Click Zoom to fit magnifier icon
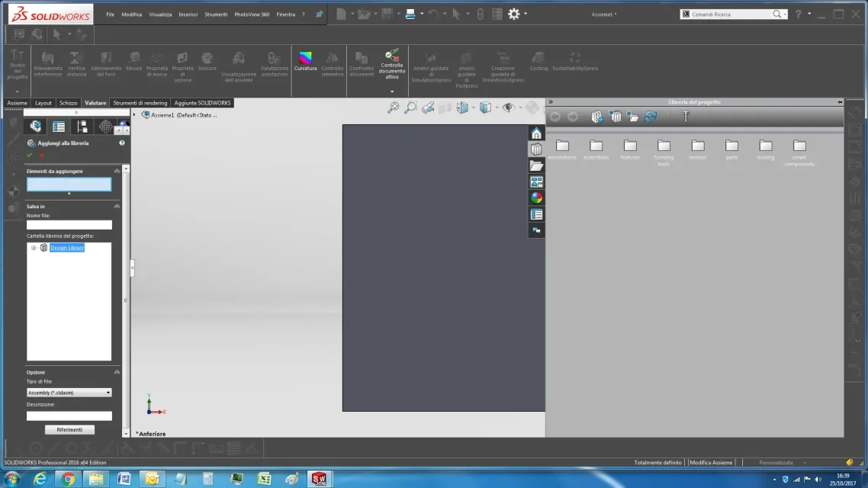The width and height of the screenshot is (868, 488). [x=393, y=108]
